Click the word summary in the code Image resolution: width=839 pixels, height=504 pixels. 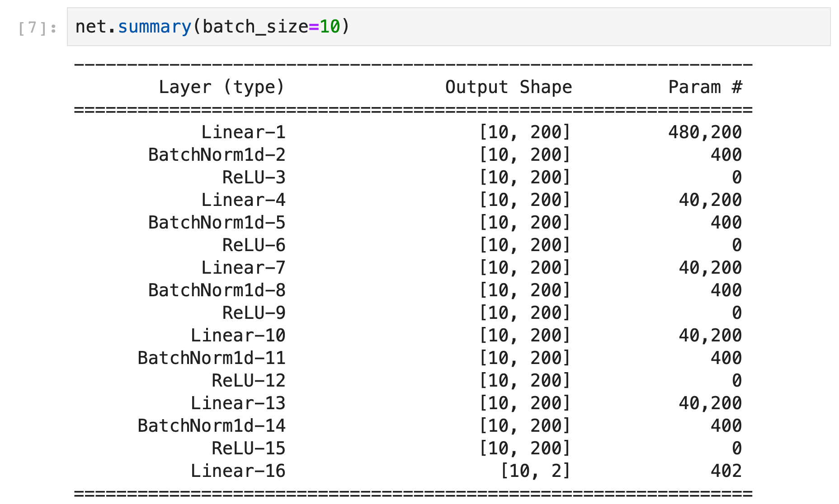point(155,27)
